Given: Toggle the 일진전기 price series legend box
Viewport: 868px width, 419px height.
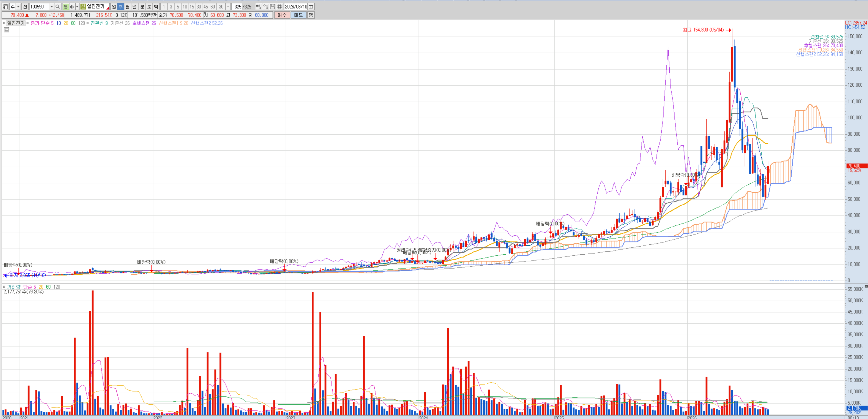Looking at the screenshot, I should 4,23.
